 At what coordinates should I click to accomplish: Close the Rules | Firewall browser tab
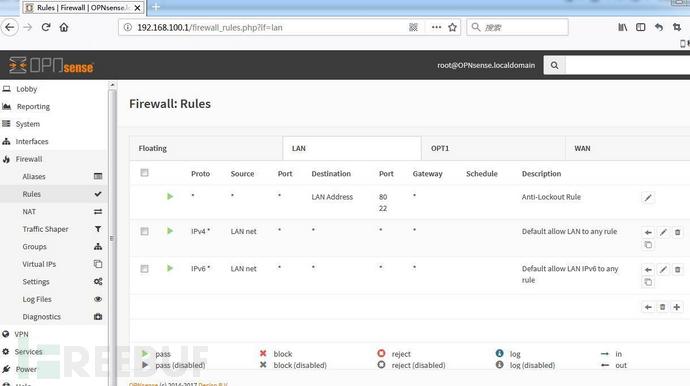[x=137, y=8]
